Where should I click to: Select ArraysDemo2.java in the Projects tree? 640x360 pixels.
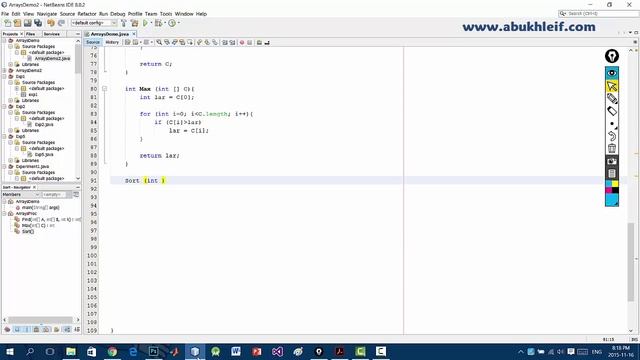pos(52,58)
